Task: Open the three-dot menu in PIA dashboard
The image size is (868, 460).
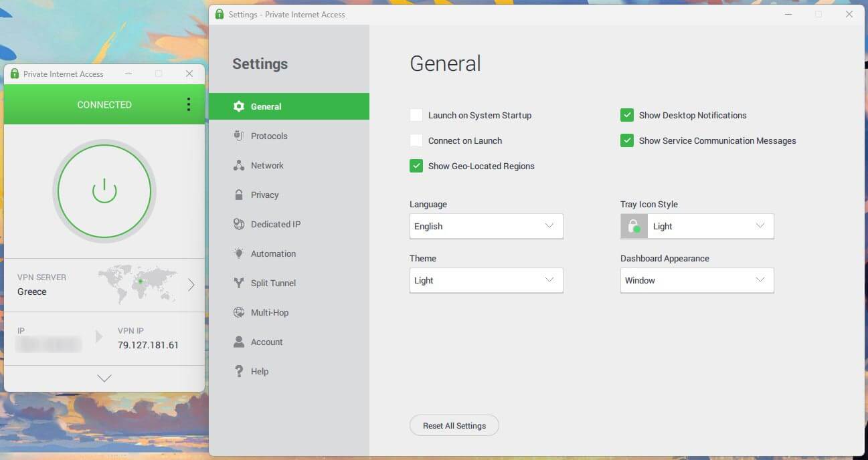Action: click(189, 104)
